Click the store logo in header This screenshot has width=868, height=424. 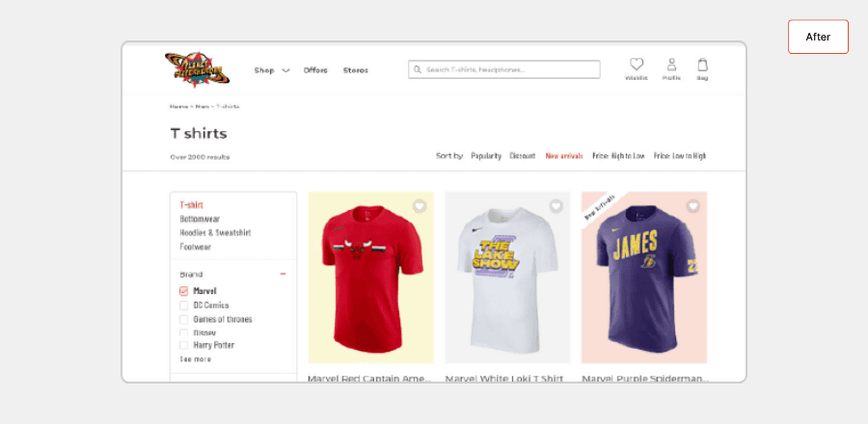(197, 69)
